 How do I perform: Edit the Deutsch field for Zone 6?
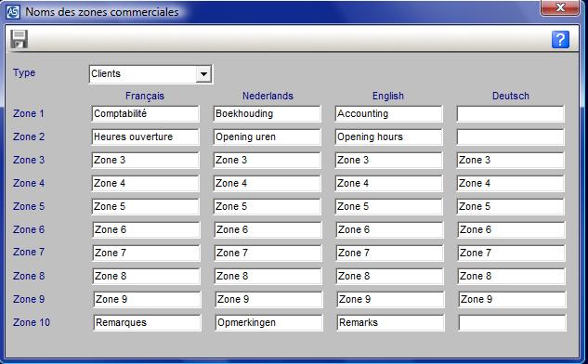tap(511, 229)
